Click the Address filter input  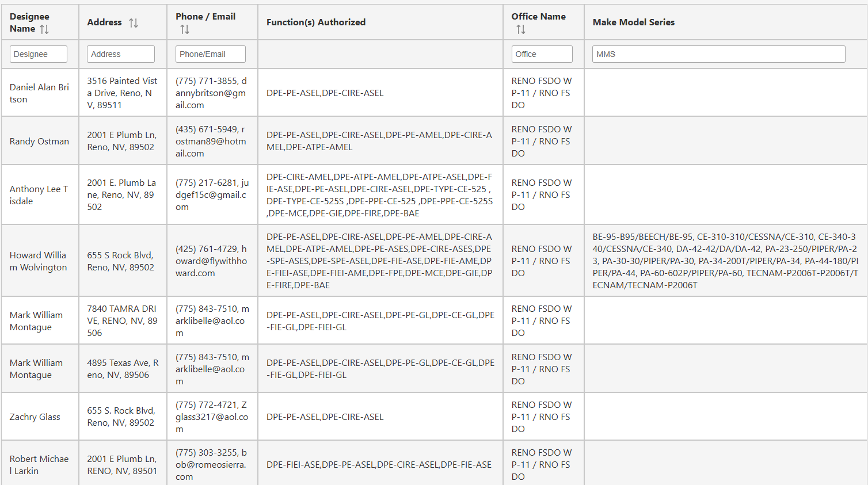point(121,54)
